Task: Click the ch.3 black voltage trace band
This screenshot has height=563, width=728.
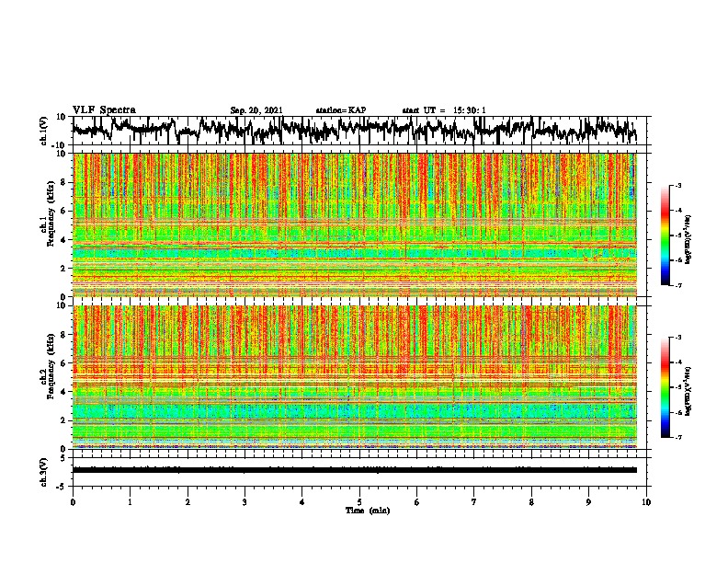Action: pyautogui.click(x=355, y=470)
